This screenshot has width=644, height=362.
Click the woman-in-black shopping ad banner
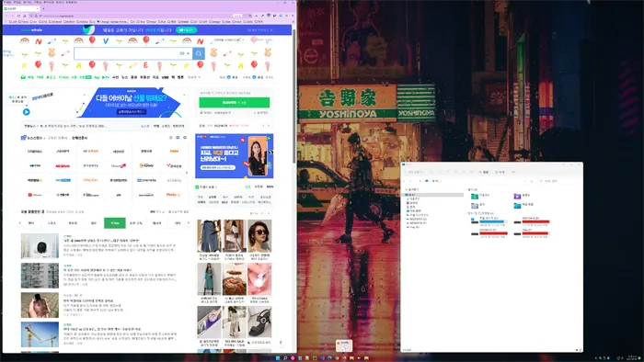(234, 156)
